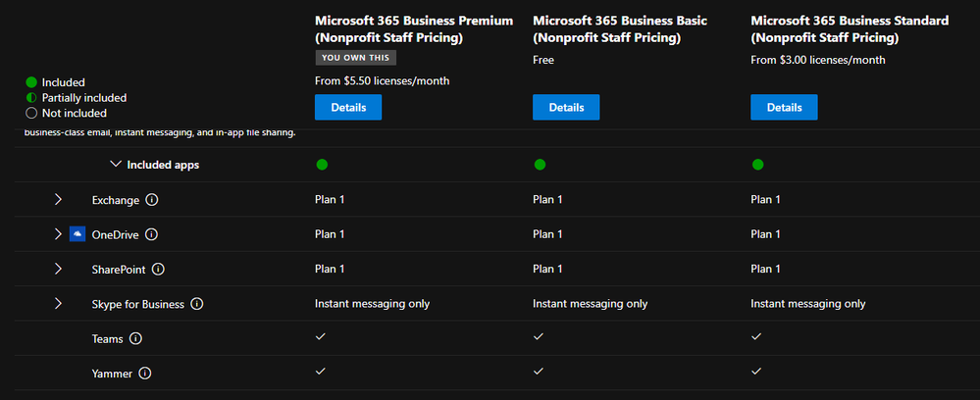Click the Teams info icon
Screen dimensions: 980x400
[135, 338]
